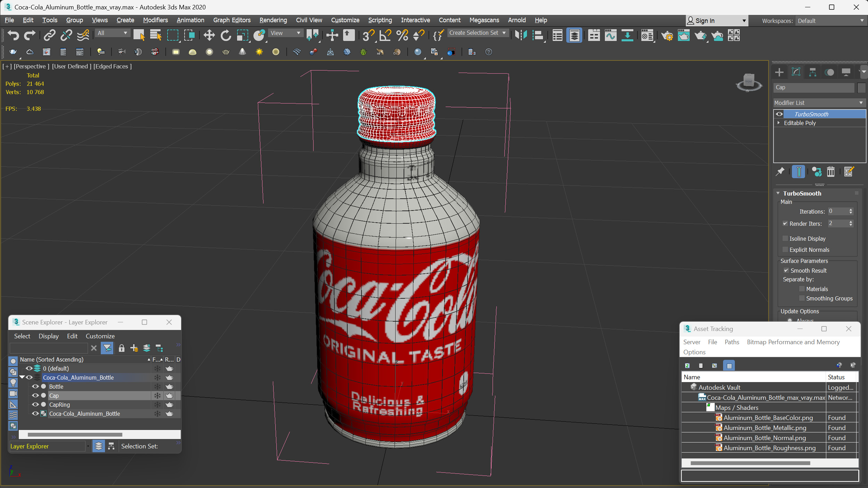
Task: Click the Perspective viewport label
Action: click(31, 66)
